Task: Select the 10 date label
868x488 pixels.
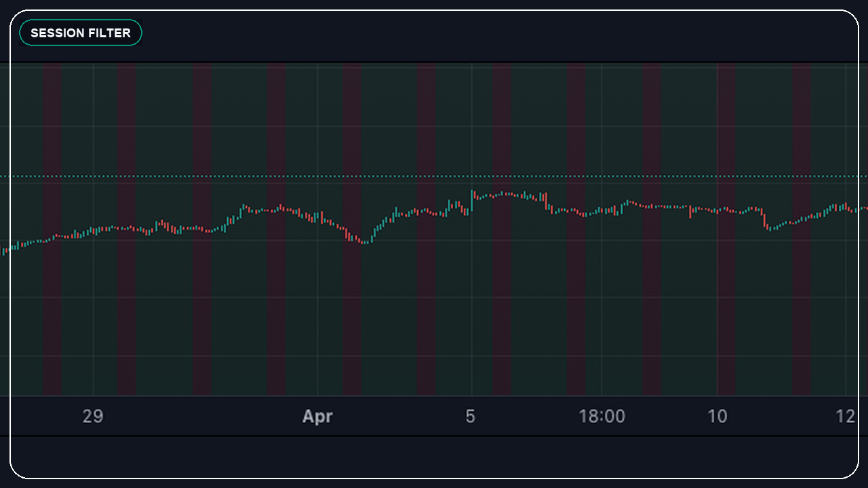Action: [x=717, y=417]
